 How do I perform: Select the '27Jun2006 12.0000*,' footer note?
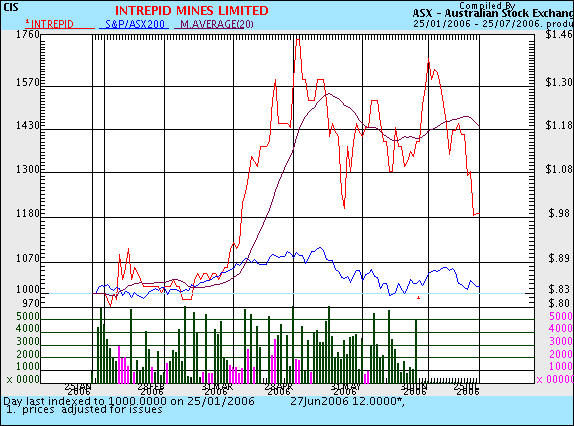[x=348, y=401]
